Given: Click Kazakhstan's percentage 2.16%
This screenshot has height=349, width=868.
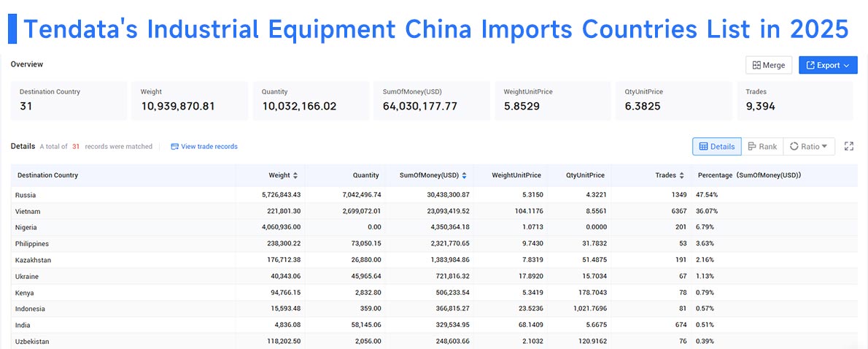Looking at the screenshot, I should click(706, 260).
